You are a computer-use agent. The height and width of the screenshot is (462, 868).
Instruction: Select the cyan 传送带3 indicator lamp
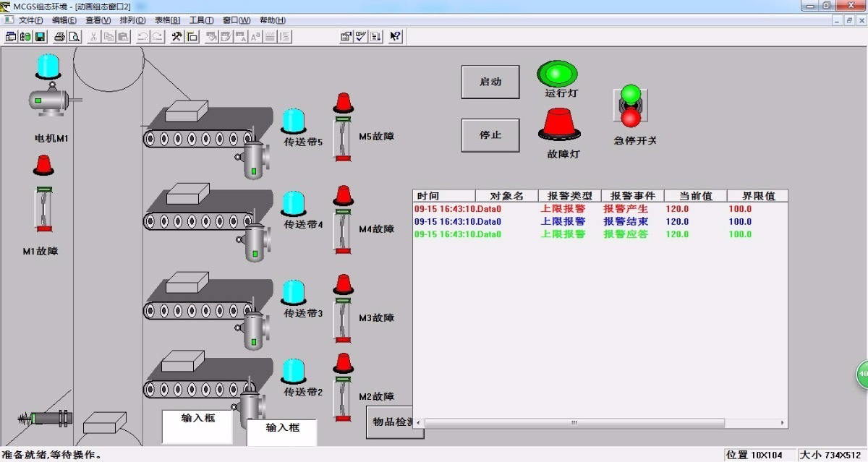coord(293,293)
